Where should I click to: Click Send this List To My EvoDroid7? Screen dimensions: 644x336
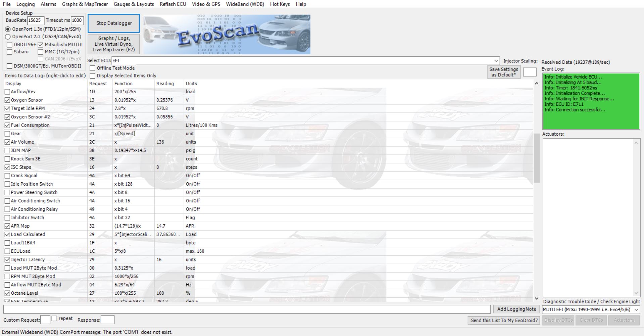click(504, 320)
